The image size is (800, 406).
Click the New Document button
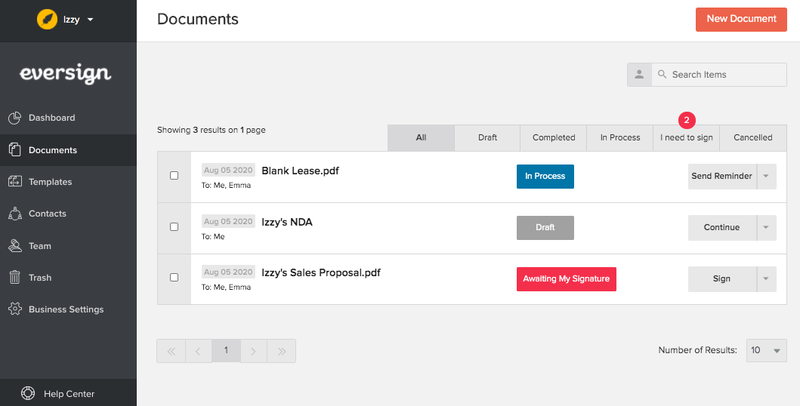[741, 19]
